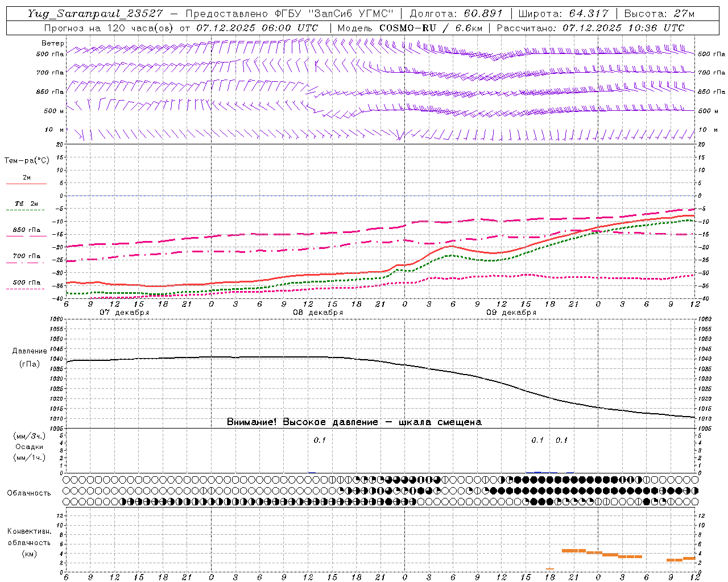Click the 09 декабря date label

point(511,313)
